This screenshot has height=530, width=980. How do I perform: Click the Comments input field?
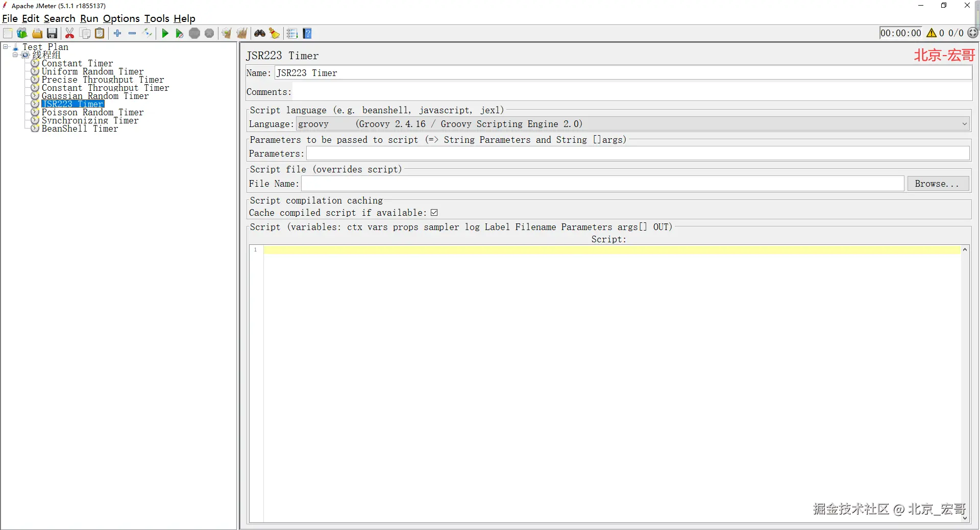(x=632, y=92)
